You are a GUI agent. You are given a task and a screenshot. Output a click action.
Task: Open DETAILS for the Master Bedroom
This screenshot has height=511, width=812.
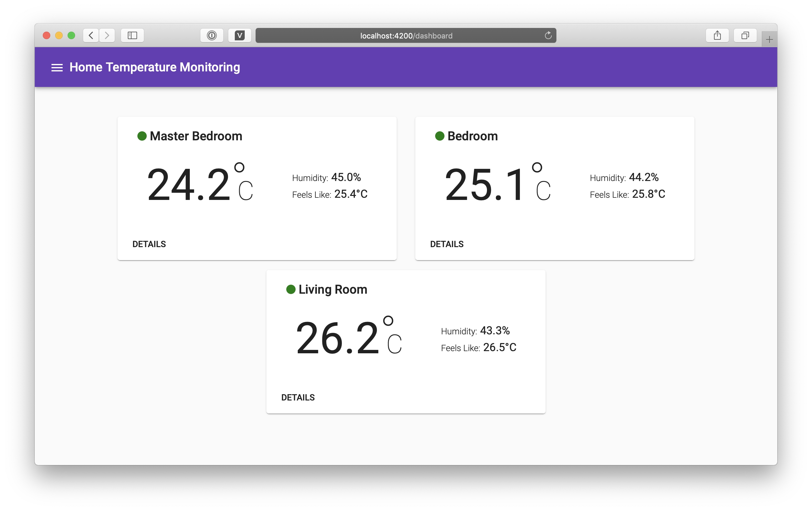click(x=149, y=244)
